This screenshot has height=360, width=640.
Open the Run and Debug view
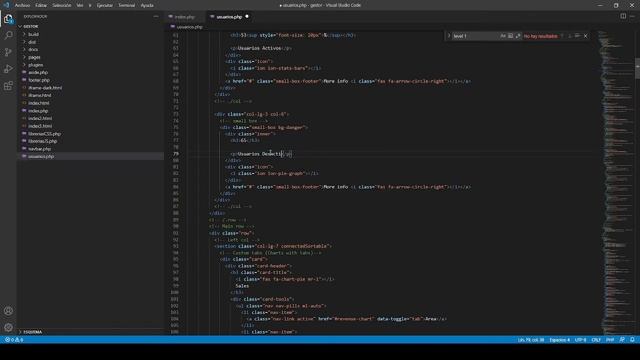8,69
